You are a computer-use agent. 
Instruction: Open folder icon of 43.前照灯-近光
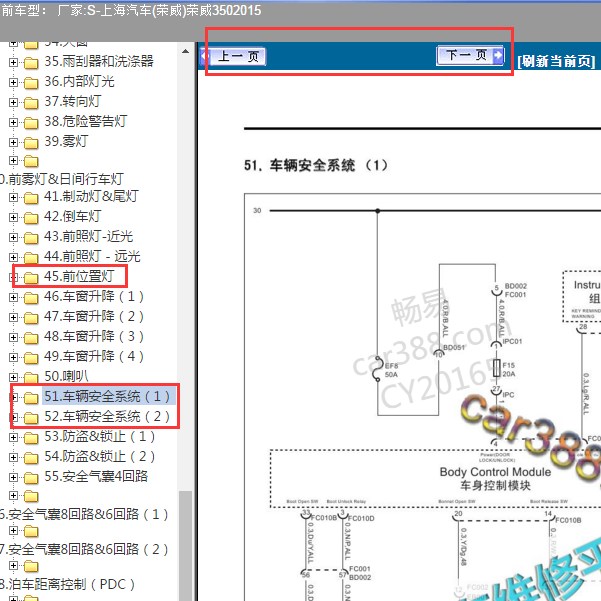click(x=31, y=237)
